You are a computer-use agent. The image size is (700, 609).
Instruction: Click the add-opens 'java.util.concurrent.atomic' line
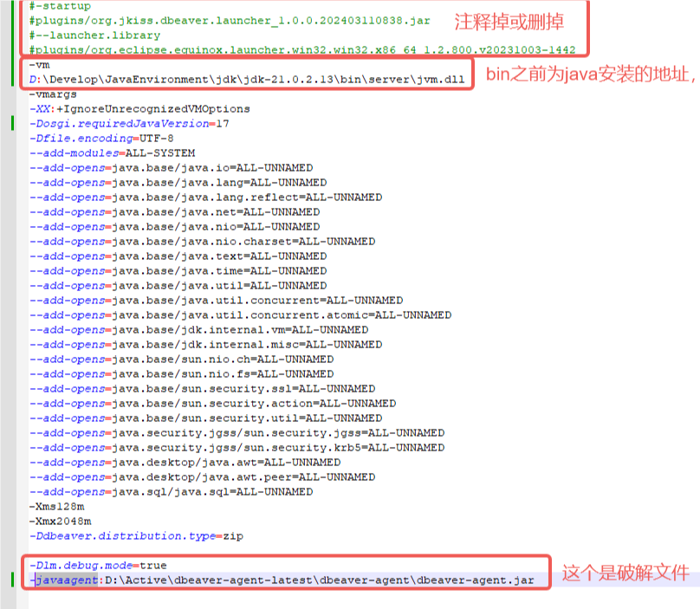tap(240, 315)
